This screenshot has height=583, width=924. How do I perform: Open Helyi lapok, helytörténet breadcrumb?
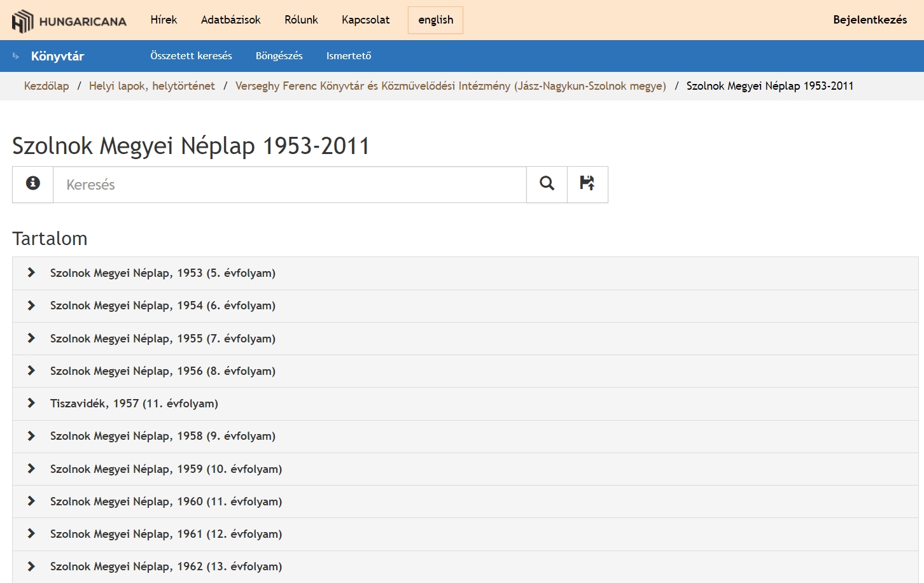152,86
